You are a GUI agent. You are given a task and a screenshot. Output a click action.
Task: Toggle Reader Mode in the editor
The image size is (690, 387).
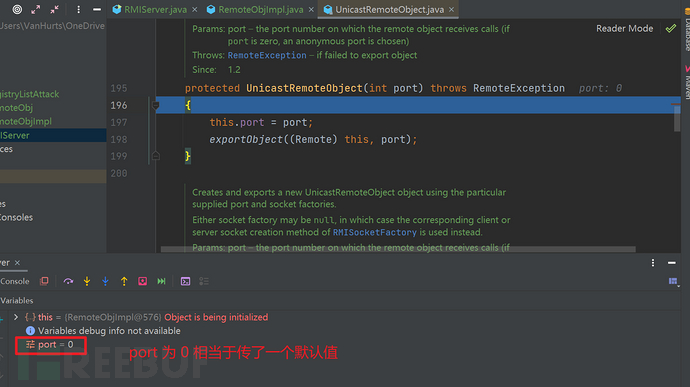tap(624, 29)
